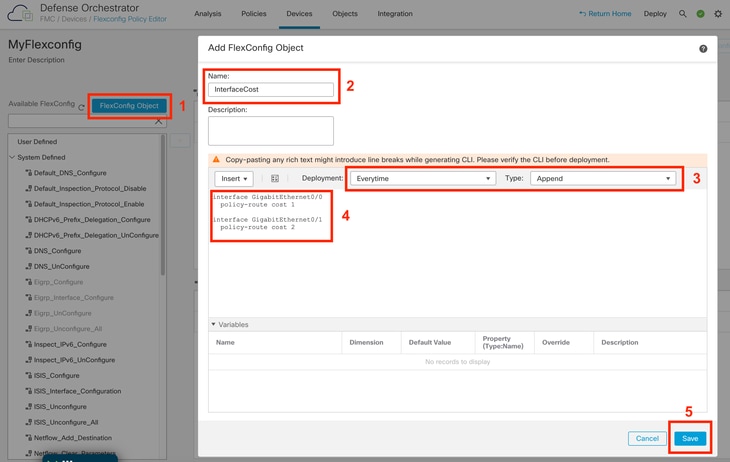Select DHCPv6_Prefix_Delegation_UnConfigure item
This screenshot has width=730, height=462.
pos(96,235)
